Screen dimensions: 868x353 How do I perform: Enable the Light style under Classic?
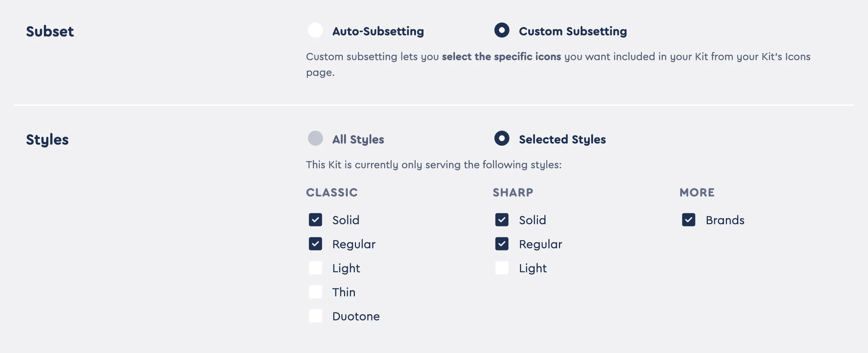coord(315,268)
